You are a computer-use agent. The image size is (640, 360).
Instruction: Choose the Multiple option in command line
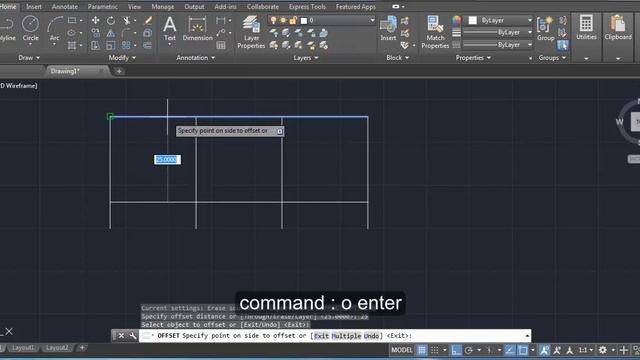tap(346, 336)
